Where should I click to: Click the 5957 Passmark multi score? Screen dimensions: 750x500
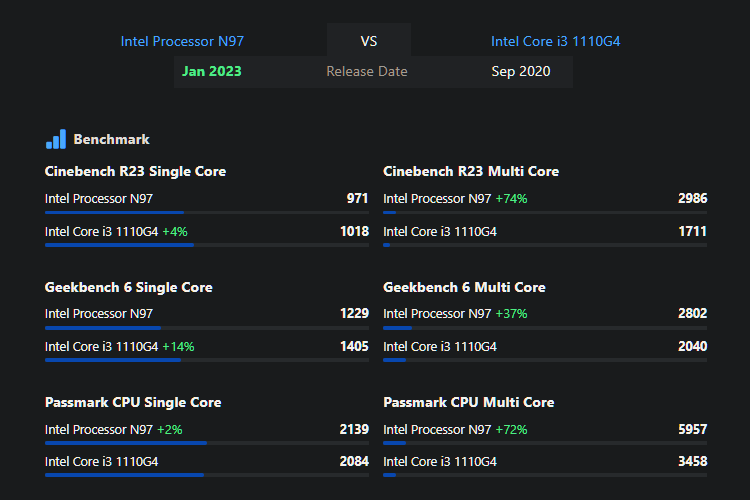[x=693, y=429]
